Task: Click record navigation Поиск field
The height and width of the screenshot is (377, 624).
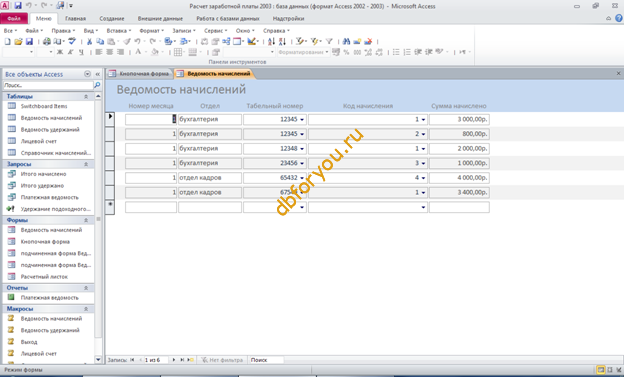Action: click(x=266, y=360)
